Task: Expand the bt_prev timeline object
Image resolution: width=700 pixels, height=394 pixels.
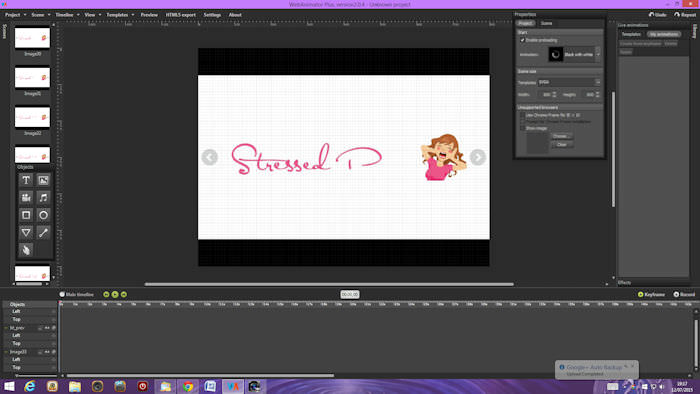Action: pyautogui.click(x=6, y=328)
